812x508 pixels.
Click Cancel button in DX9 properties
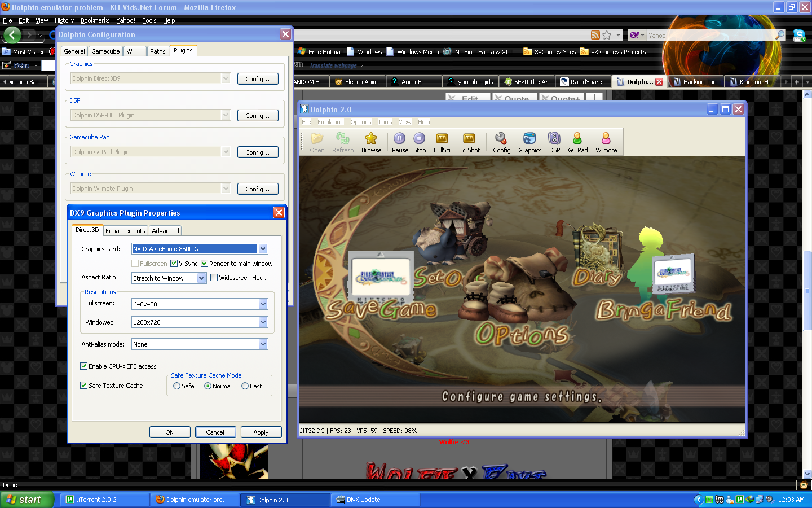click(215, 432)
